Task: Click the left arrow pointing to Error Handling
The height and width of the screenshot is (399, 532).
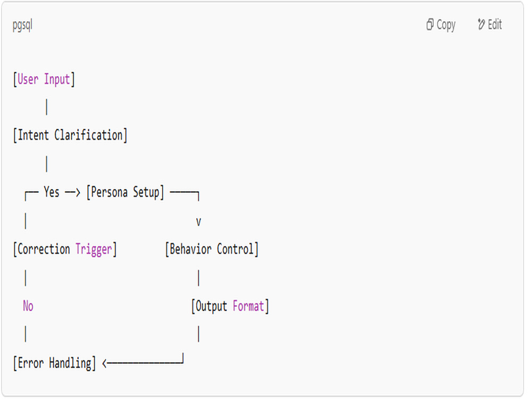Action: tap(143, 362)
